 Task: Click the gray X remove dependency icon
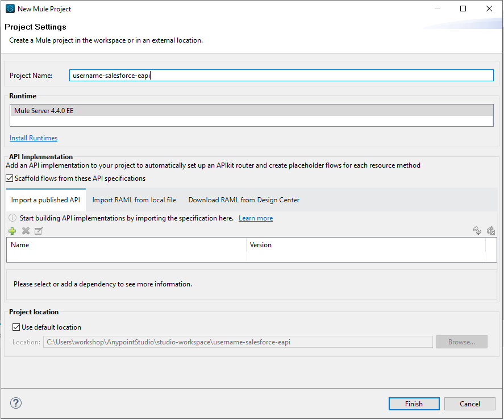click(x=26, y=231)
